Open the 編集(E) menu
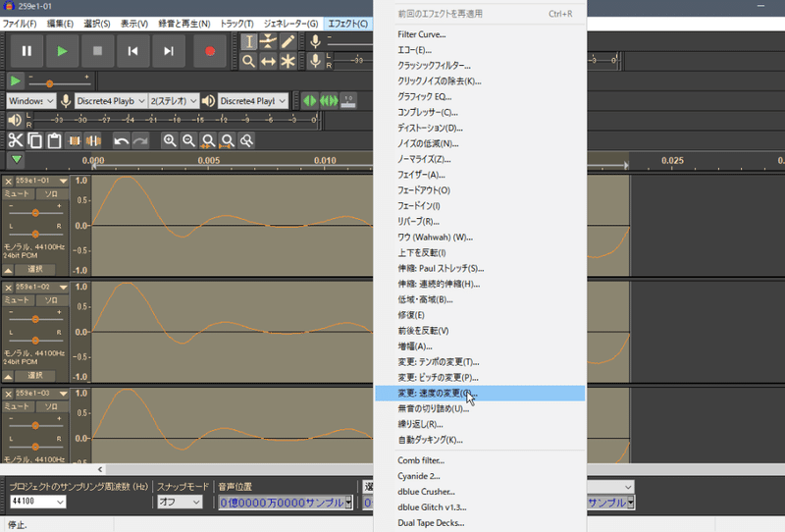This screenshot has width=785, height=532. [x=60, y=24]
